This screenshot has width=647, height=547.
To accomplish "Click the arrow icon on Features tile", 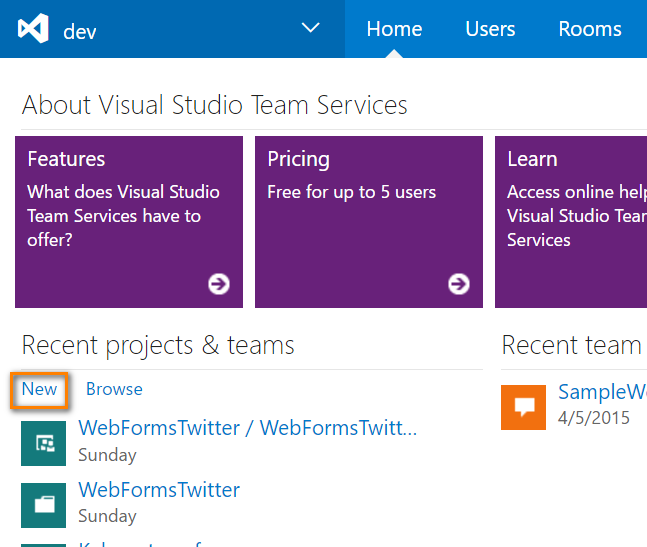I will (219, 284).
